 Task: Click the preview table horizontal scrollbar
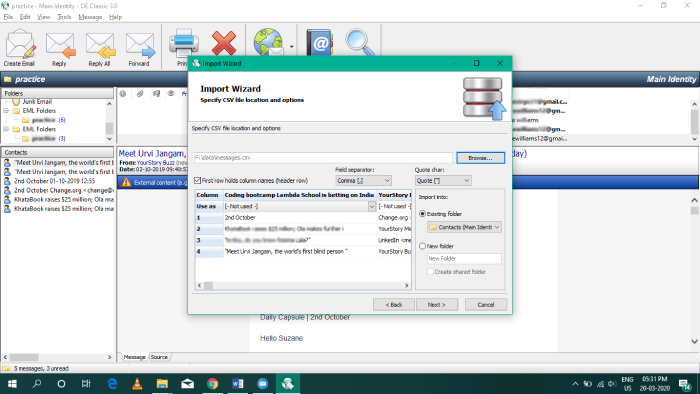pos(303,286)
